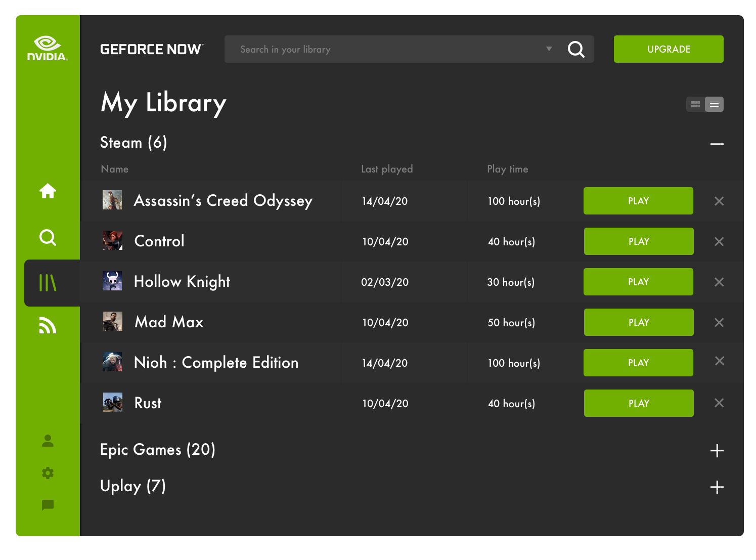
Task: Remove Control with its X icon
Action: [719, 241]
